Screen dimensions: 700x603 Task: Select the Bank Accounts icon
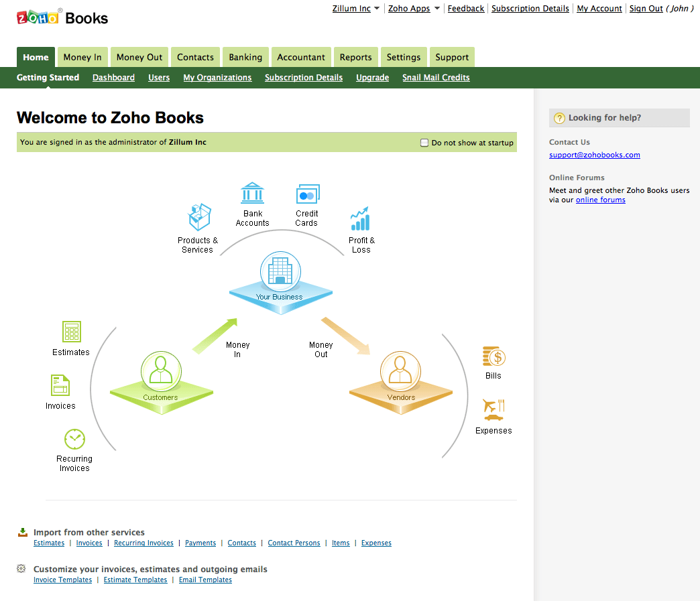click(x=252, y=193)
